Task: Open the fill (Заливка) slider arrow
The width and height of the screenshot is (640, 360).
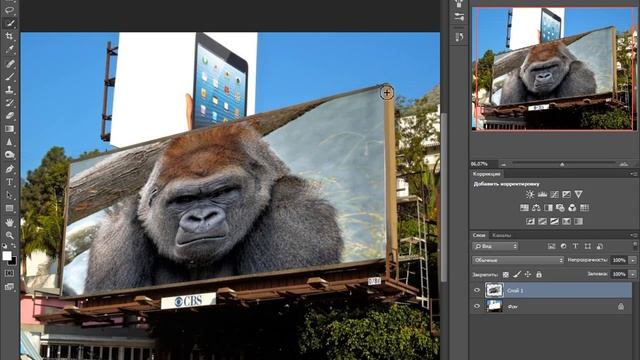Action: (x=633, y=274)
